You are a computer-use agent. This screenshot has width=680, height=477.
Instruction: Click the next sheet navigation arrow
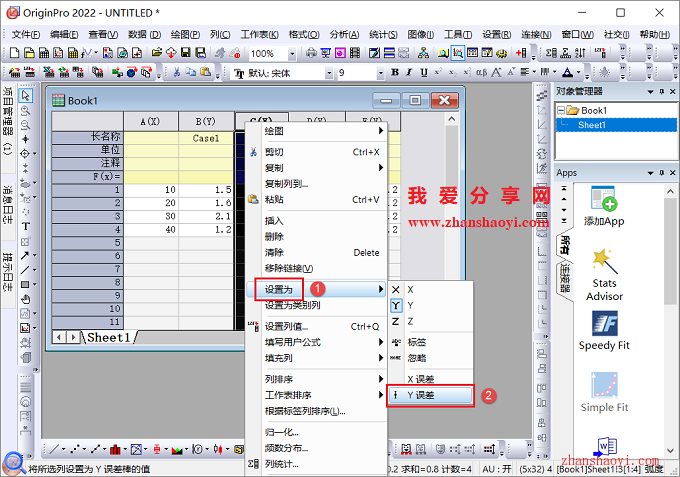[73, 337]
